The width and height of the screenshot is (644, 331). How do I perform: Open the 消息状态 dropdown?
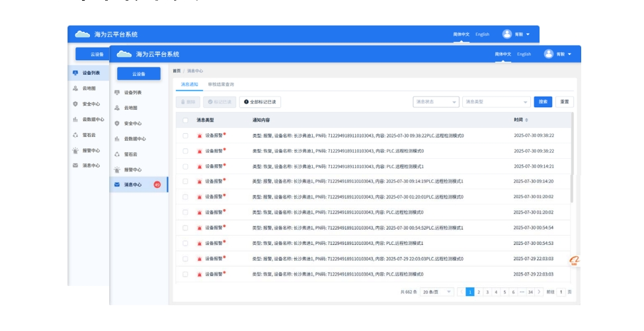[x=436, y=101]
